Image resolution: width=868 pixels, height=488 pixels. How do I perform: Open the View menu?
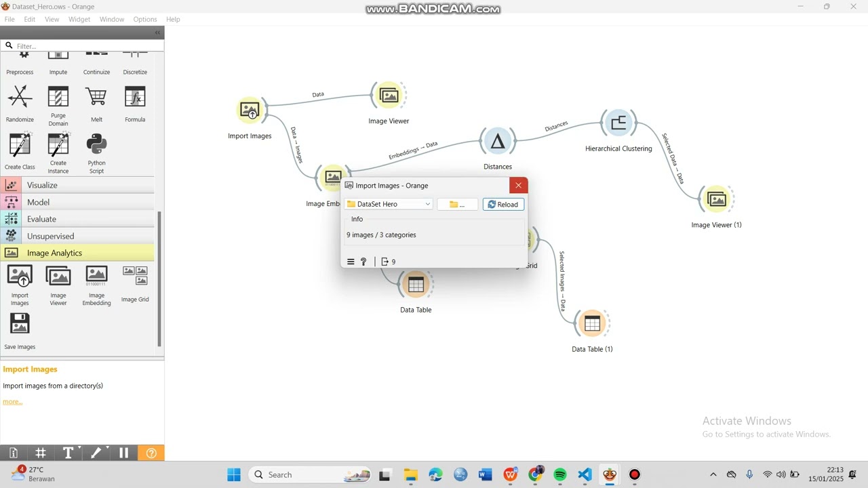pyautogui.click(x=52, y=19)
